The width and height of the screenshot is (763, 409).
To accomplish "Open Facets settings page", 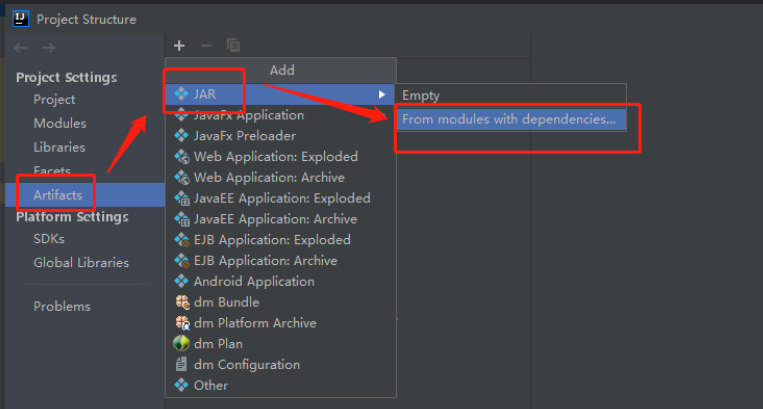I will [x=52, y=171].
